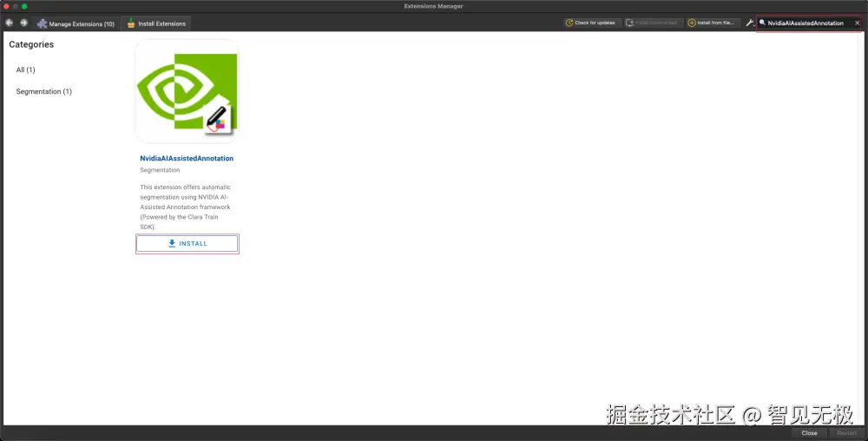Click the magnifier search icon

coord(762,23)
